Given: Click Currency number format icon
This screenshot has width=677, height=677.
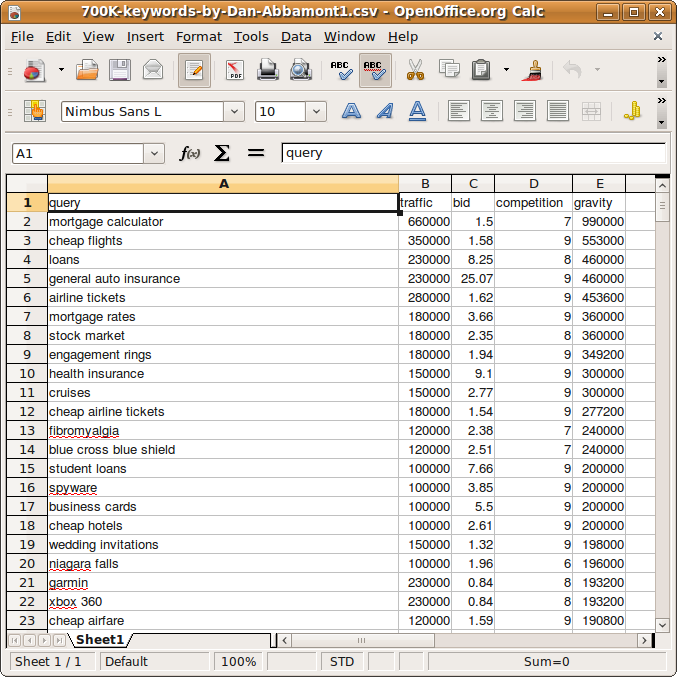Looking at the screenshot, I should (x=633, y=111).
